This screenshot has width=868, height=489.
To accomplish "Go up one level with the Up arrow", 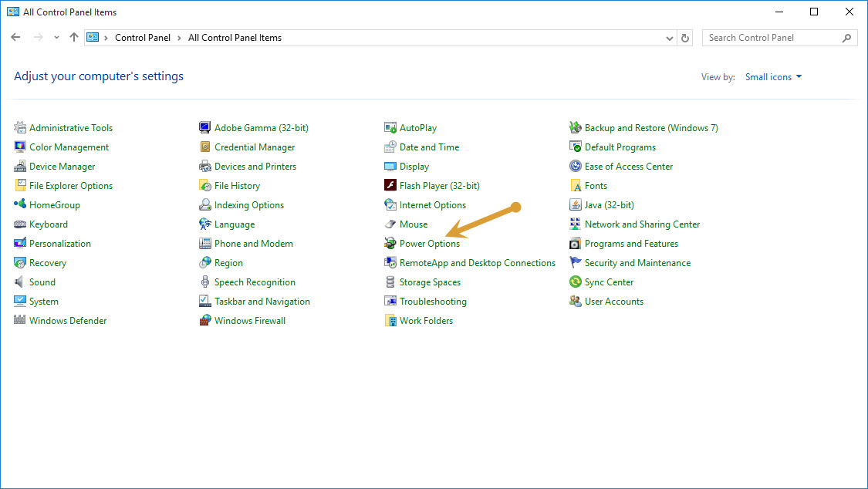I will pyautogui.click(x=73, y=38).
